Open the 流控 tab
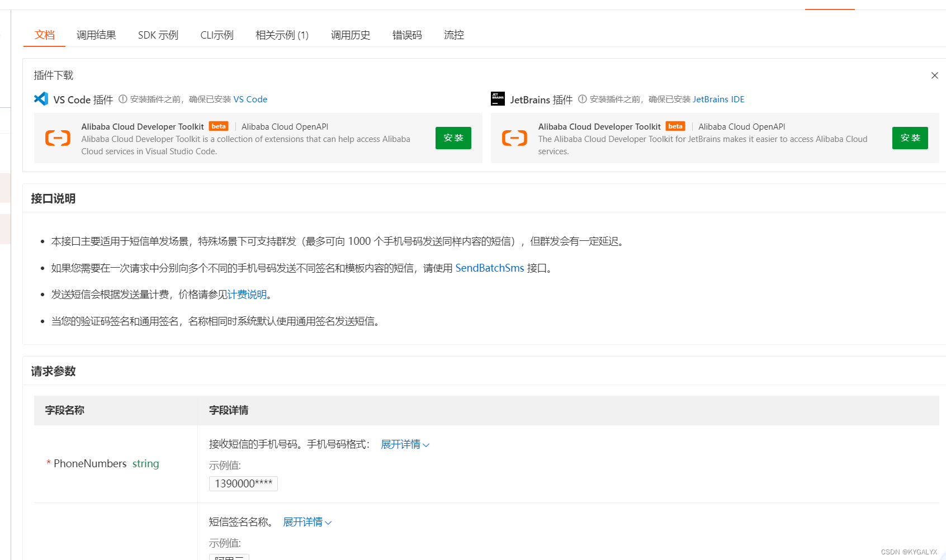The height and width of the screenshot is (560, 946). click(x=454, y=35)
